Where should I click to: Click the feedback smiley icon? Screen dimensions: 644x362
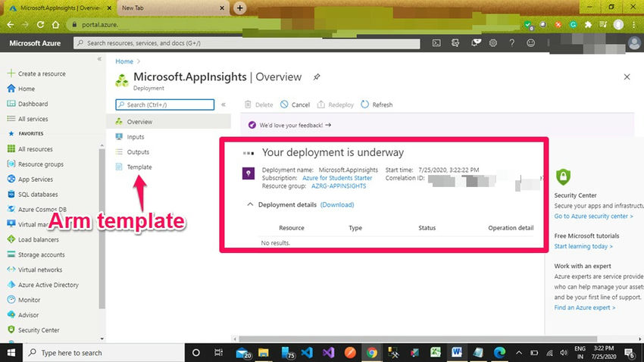tap(530, 42)
